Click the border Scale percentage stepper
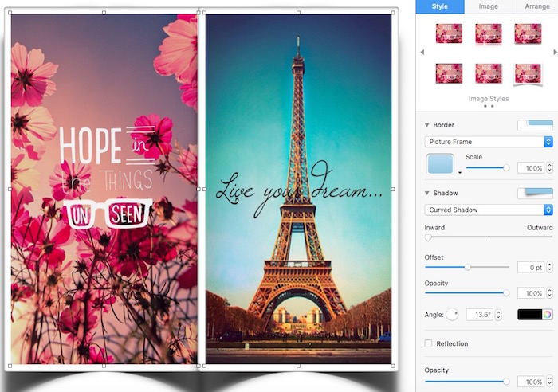The image size is (558, 392). pos(548,168)
